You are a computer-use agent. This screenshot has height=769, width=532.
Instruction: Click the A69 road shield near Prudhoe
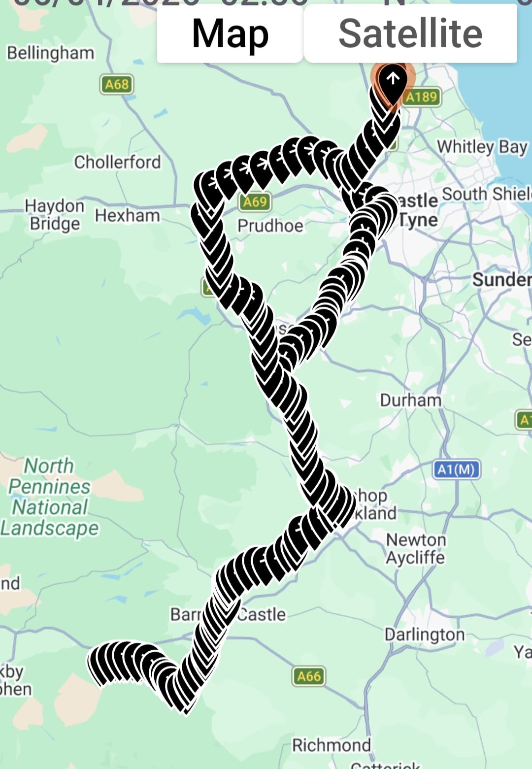[255, 201]
